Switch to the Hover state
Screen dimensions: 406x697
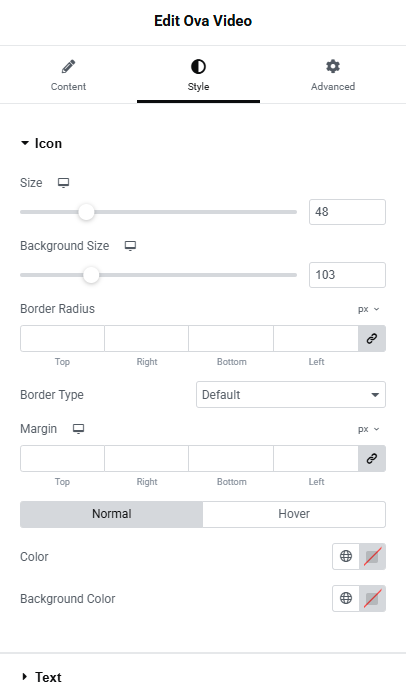294,514
